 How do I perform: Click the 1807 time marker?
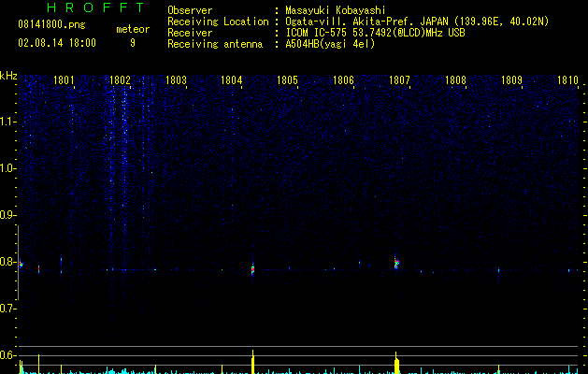pos(399,80)
